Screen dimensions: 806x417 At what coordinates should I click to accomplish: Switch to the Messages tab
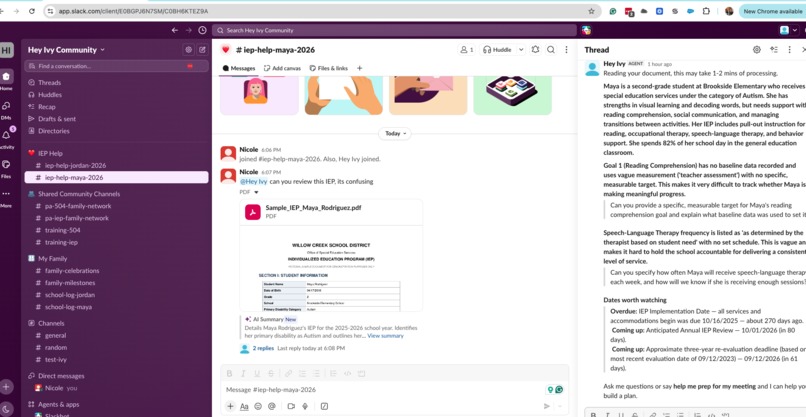[239, 68]
